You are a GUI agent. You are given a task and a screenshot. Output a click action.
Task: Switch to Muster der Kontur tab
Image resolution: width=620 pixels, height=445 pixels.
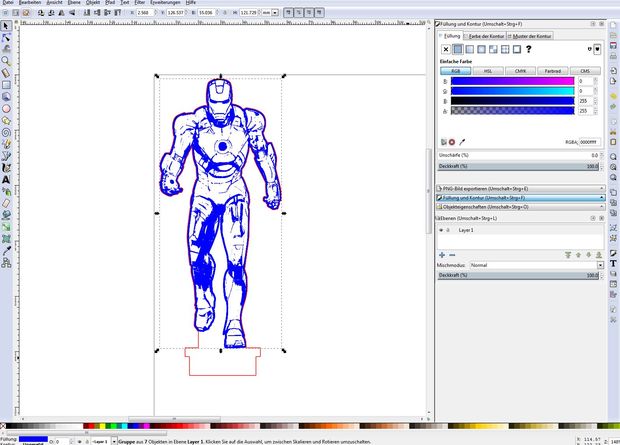tap(530, 36)
